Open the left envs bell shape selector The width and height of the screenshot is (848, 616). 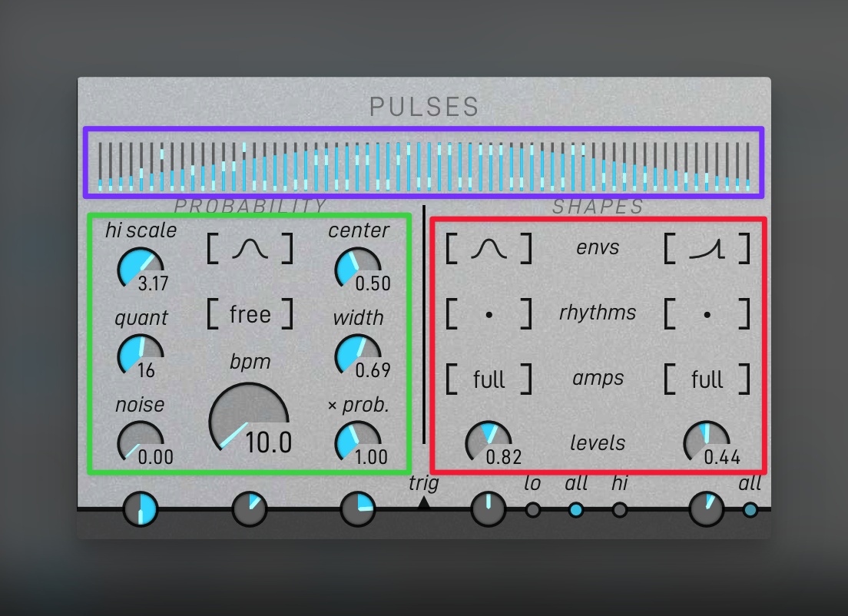(x=489, y=249)
